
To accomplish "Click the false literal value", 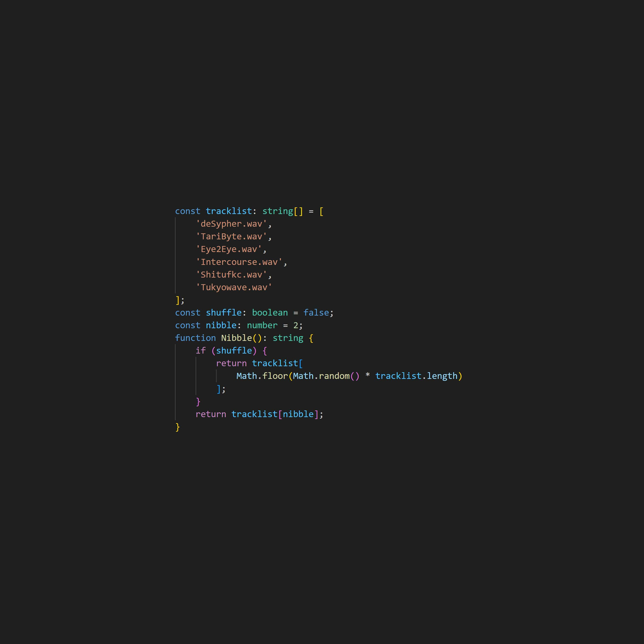I will click(316, 313).
